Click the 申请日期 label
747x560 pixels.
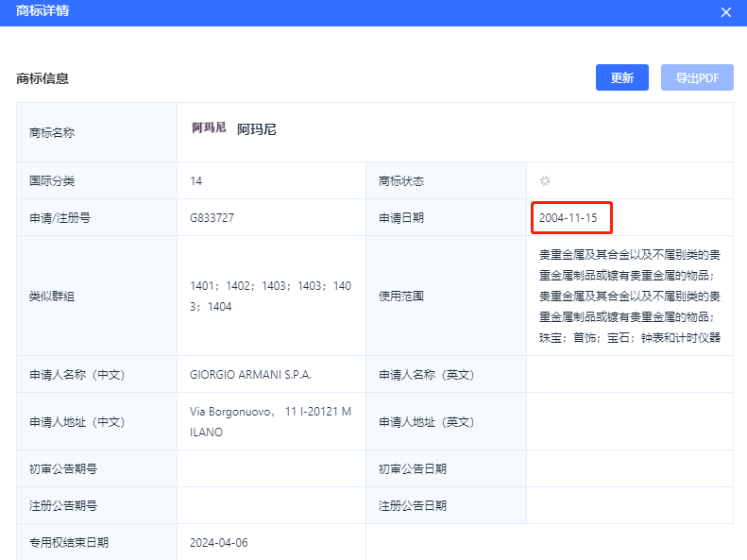coord(401,218)
